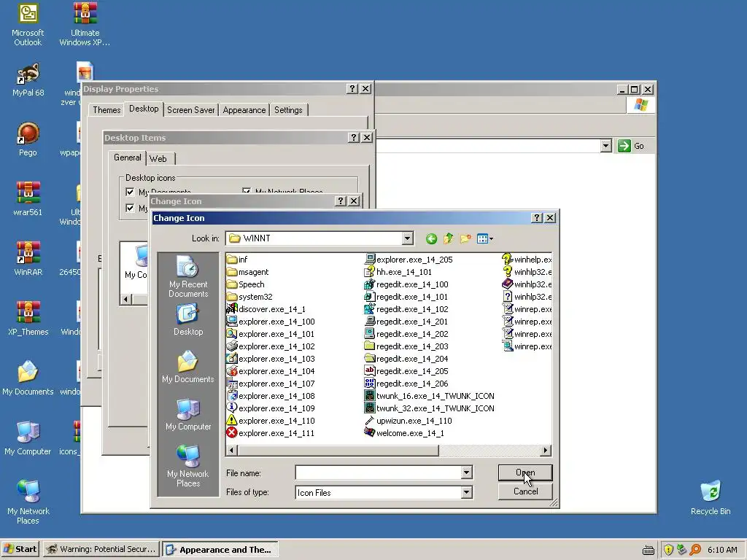Toggle second checkbox under Desktop icons
747x560 pixels.
pyautogui.click(x=130, y=208)
